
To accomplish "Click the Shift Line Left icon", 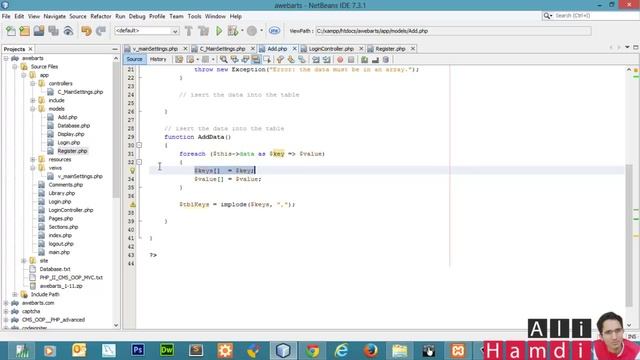I will 316,60.
